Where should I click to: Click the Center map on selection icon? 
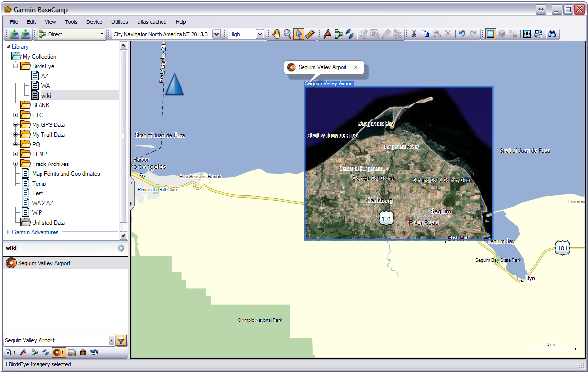[527, 34]
